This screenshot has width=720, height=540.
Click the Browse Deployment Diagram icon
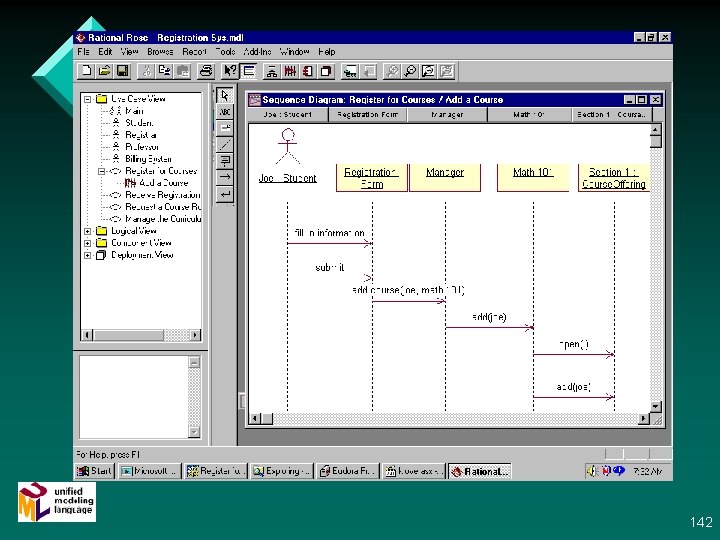pos(326,71)
